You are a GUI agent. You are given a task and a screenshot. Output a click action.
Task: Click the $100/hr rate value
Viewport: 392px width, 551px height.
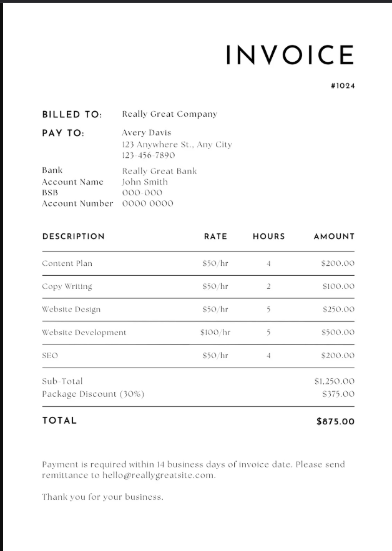pyautogui.click(x=215, y=333)
